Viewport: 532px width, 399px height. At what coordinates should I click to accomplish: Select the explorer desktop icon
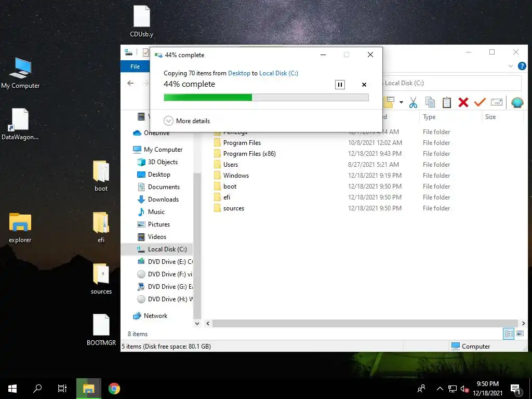(x=20, y=228)
